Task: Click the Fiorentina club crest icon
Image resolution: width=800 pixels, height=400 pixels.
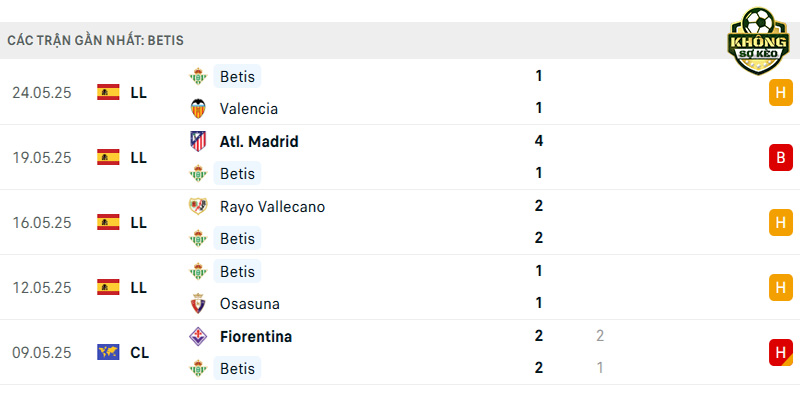Action: click(x=198, y=336)
